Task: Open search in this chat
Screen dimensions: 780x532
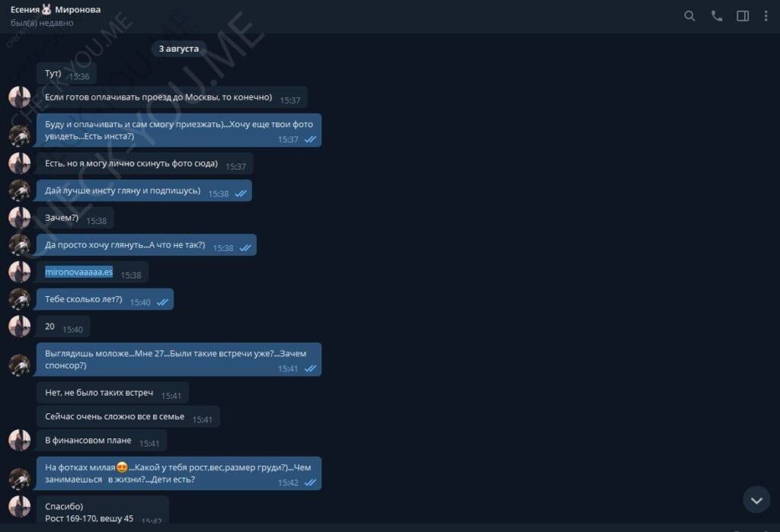Action: point(689,16)
